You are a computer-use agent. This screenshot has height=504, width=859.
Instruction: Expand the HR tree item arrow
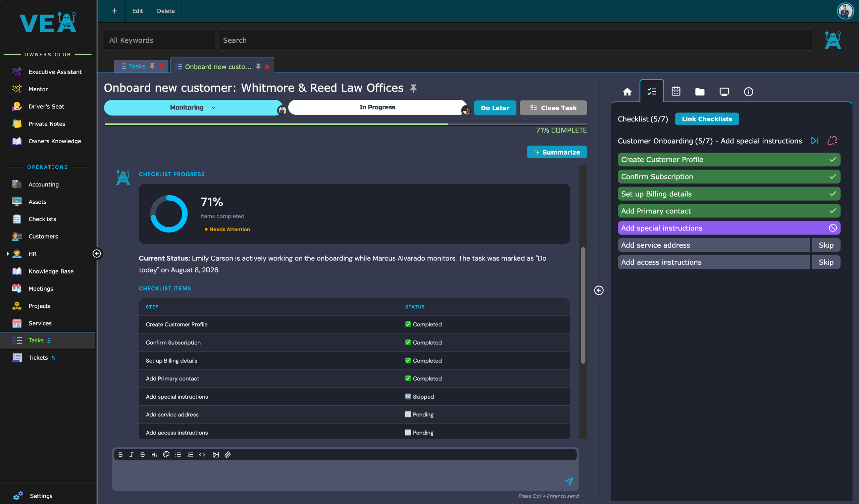[x=7, y=254]
